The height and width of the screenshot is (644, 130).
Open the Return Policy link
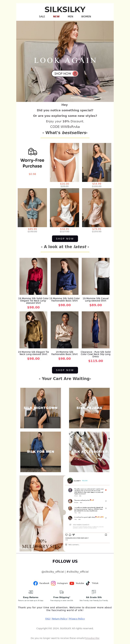(59, 619)
